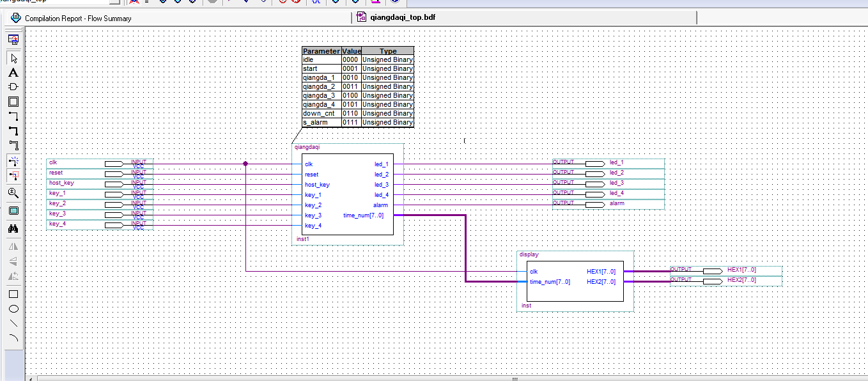Open Find with the binoculars icon
This screenshot has height=381, width=868.
tap(13, 228)
